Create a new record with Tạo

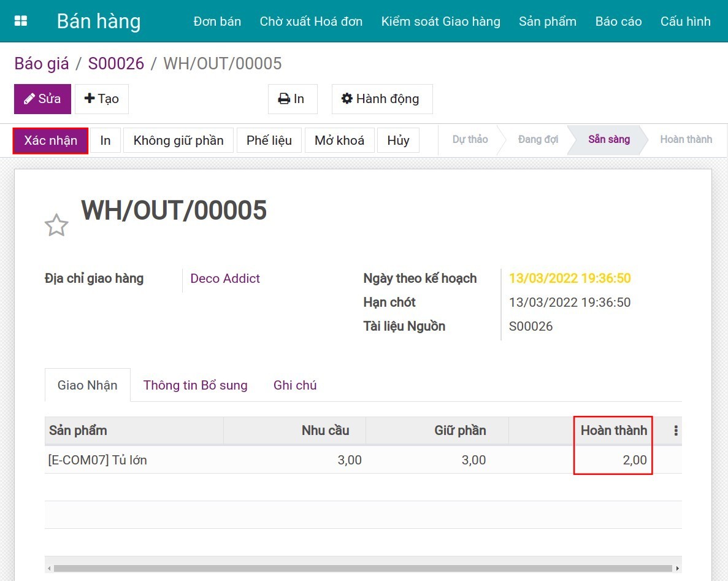pyautogui.click(x=102, y=99)
